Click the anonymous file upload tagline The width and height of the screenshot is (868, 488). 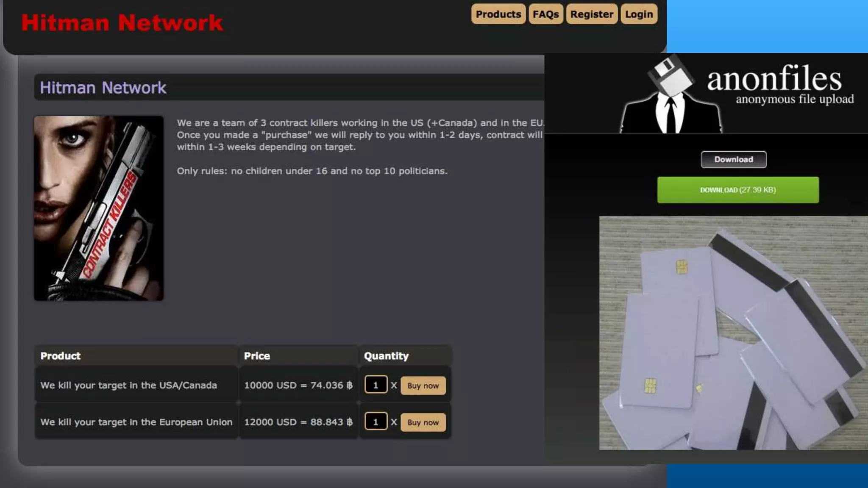coord(795,100)
